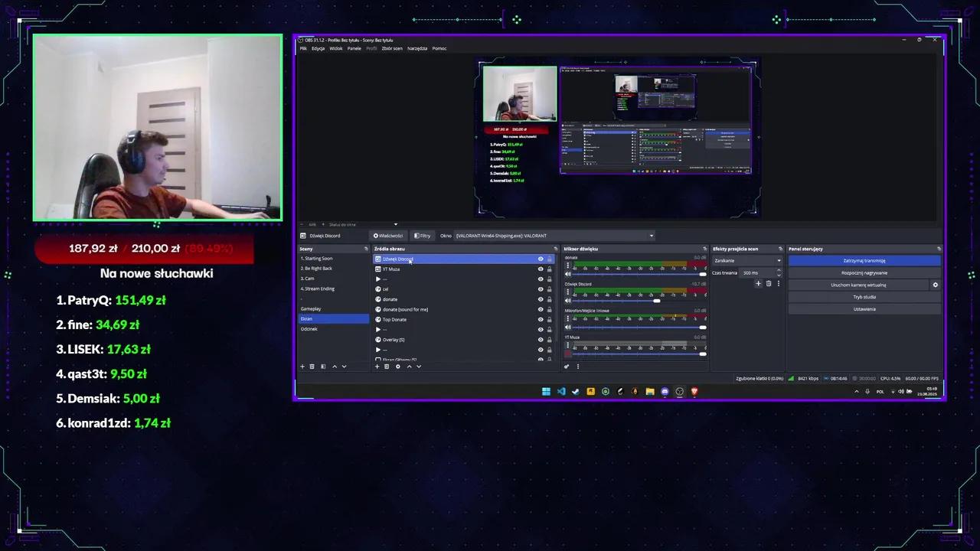Expand the group below Top Donate
Image resolution: width=980 pixels, height=551 pixels.
pyautogui.click(x=378, y=330)
